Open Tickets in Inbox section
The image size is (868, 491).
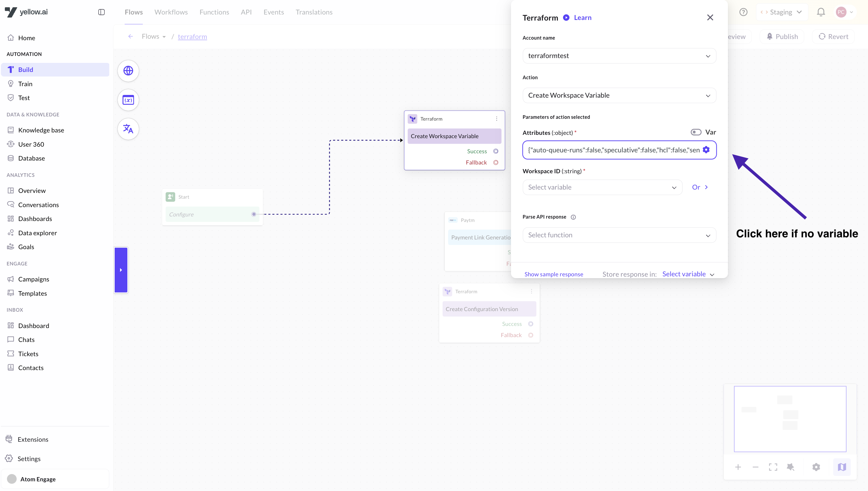coord(55,354)
